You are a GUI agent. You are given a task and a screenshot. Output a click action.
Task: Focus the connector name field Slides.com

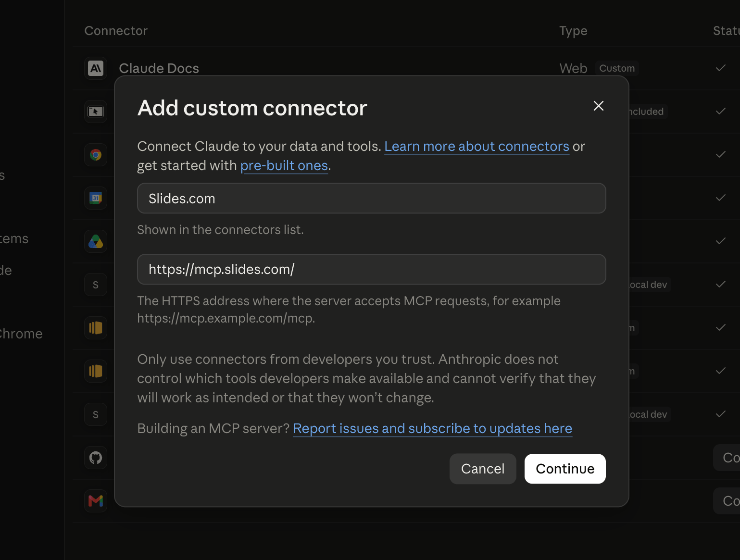click(x=371, y=198)
